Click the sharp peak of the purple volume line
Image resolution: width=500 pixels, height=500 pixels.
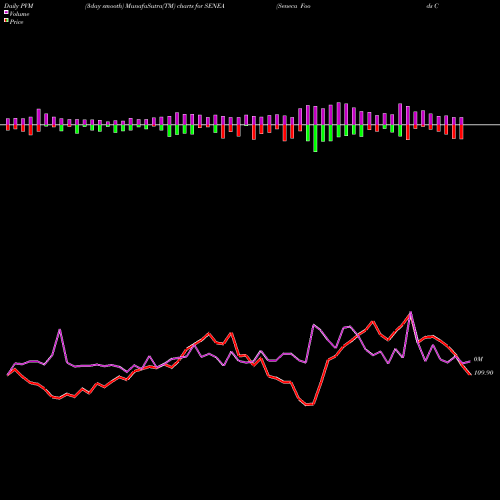pyautogui.click(x=410, y=313)
